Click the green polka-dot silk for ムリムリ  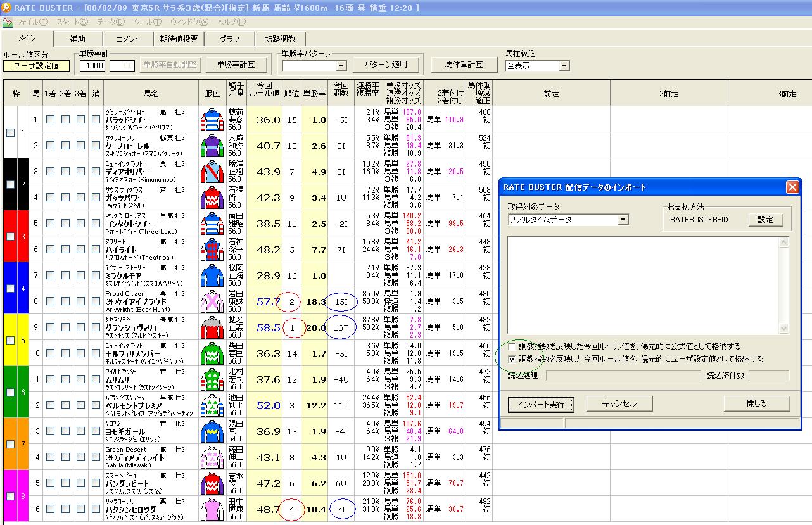[212, 379]
